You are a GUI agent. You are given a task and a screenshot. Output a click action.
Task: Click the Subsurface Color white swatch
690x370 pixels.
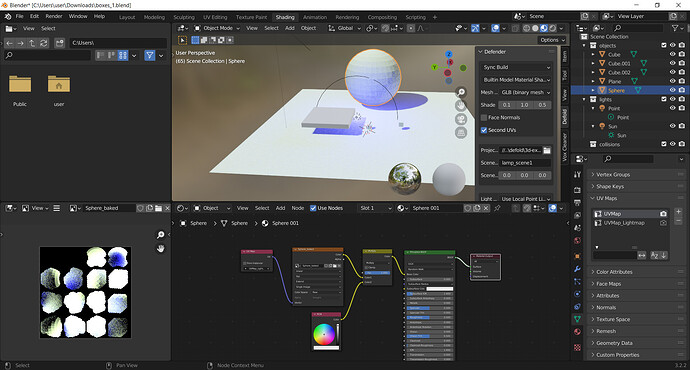click(440, 289)
